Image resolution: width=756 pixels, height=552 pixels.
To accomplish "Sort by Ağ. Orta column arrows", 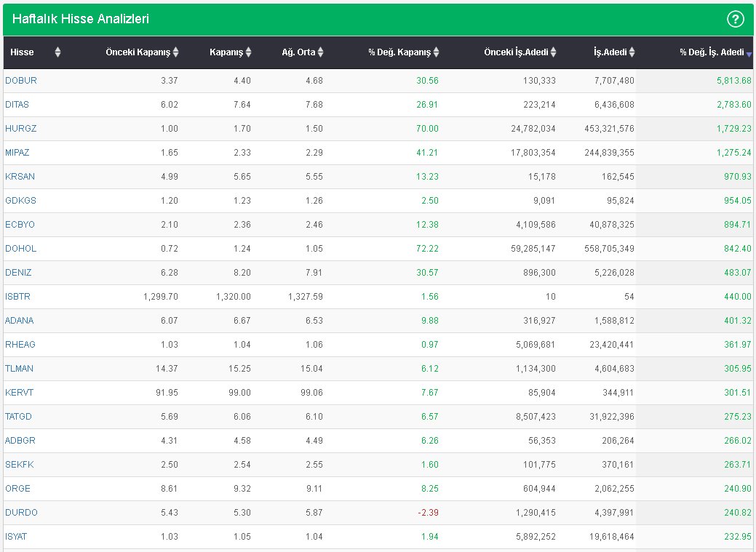I will [x=321, y=52].
